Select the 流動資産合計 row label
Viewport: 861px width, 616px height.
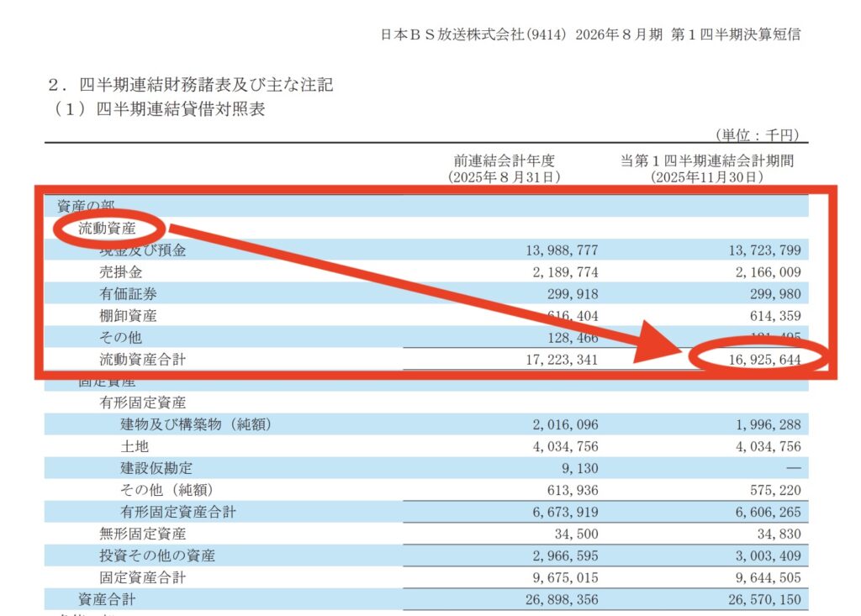[x=142, y=360]
